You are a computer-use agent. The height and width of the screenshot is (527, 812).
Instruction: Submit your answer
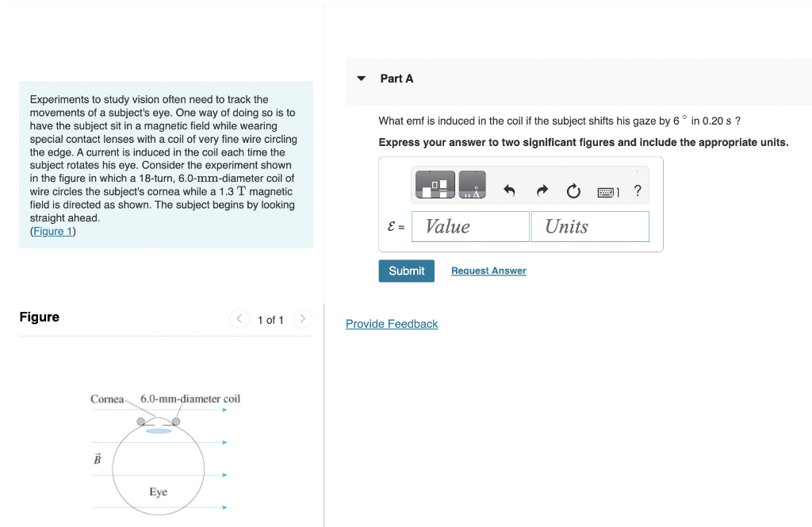tap(406, 271)
